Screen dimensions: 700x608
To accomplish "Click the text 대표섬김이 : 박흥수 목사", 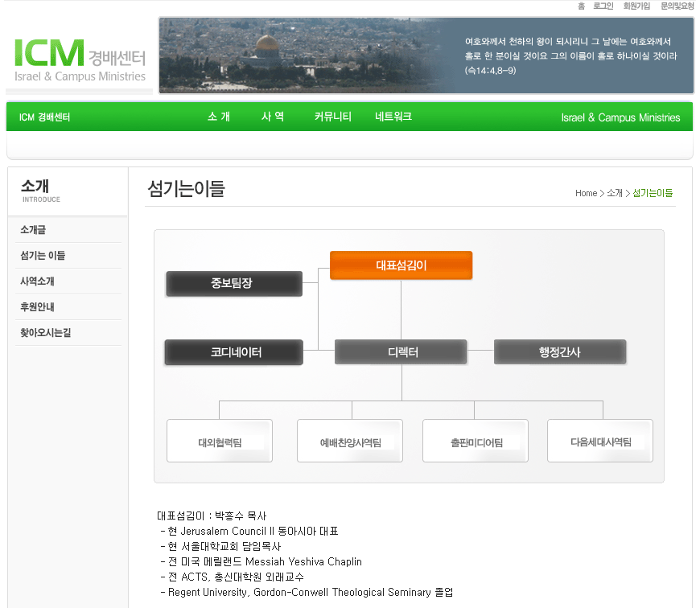I will point(212,516).
